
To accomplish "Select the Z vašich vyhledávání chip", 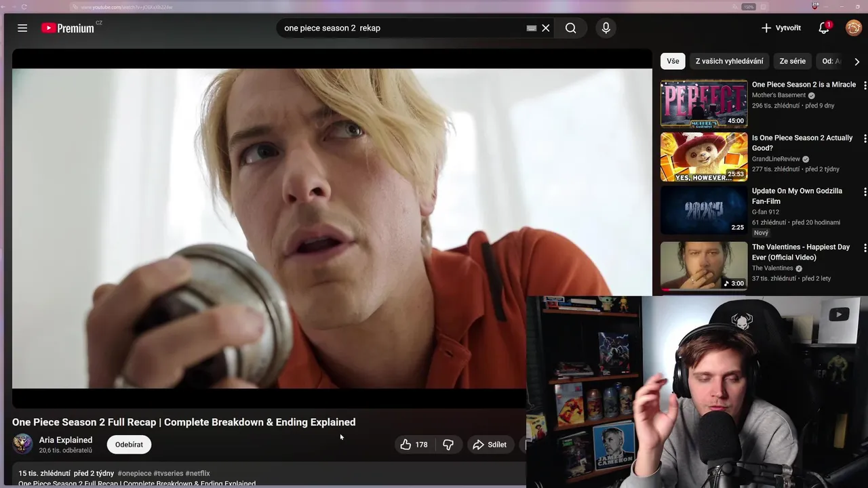I will point(729,61).
